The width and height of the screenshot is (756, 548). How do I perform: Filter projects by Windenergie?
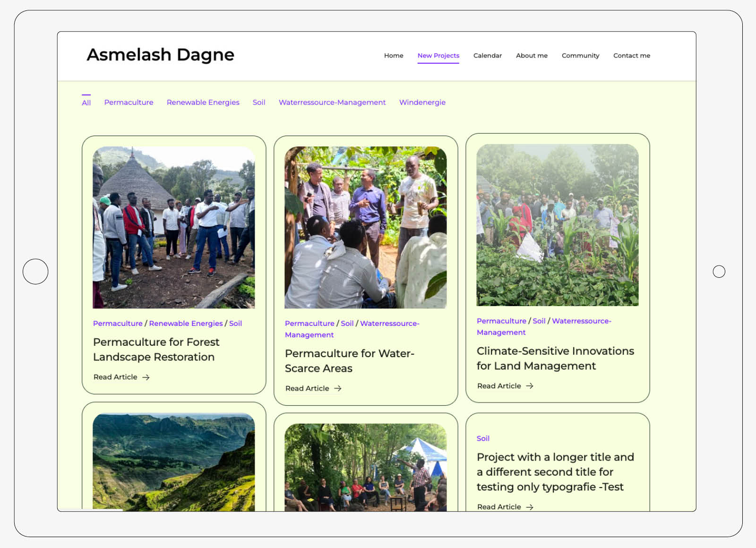422,102
